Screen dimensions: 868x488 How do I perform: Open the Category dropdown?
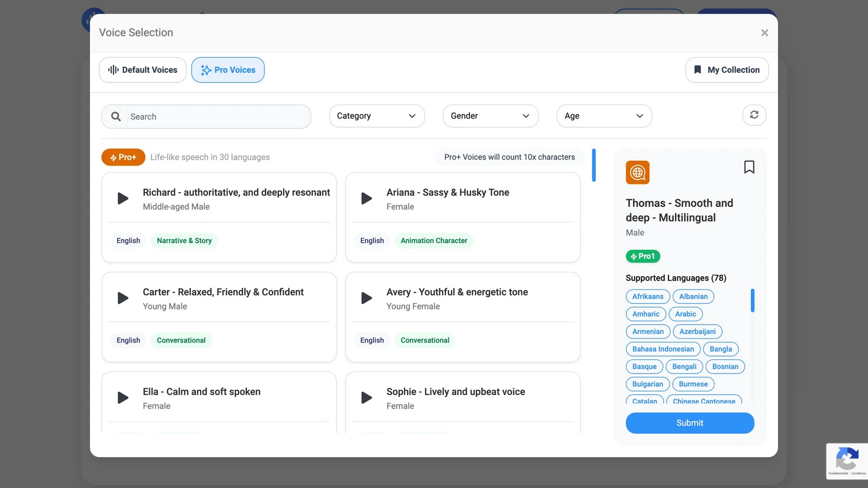(376, 116)
